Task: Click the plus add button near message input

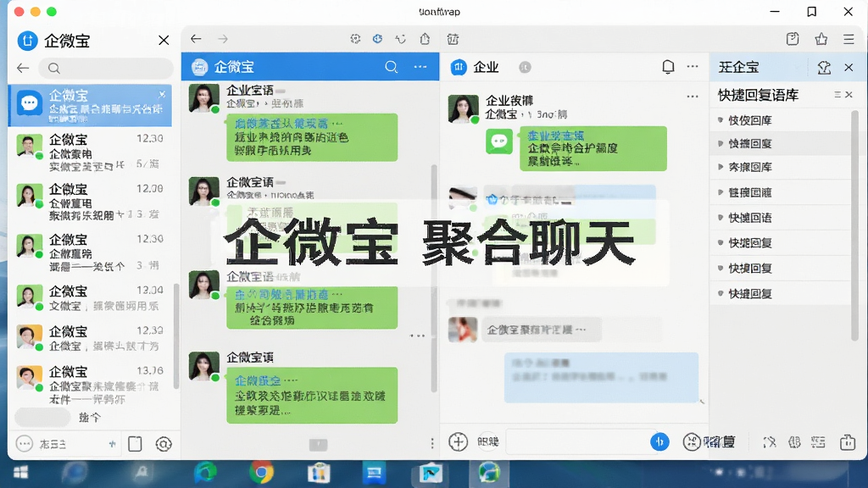Action: 458,441
